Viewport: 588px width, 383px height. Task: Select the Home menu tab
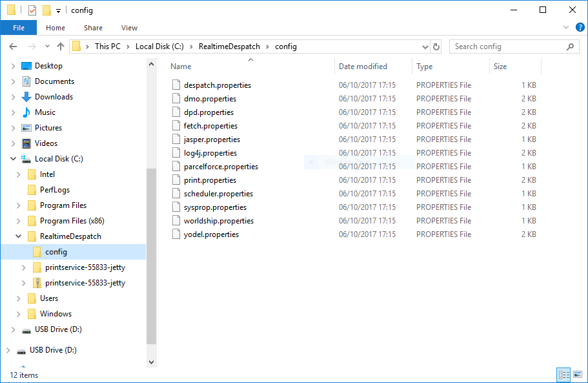56,28
